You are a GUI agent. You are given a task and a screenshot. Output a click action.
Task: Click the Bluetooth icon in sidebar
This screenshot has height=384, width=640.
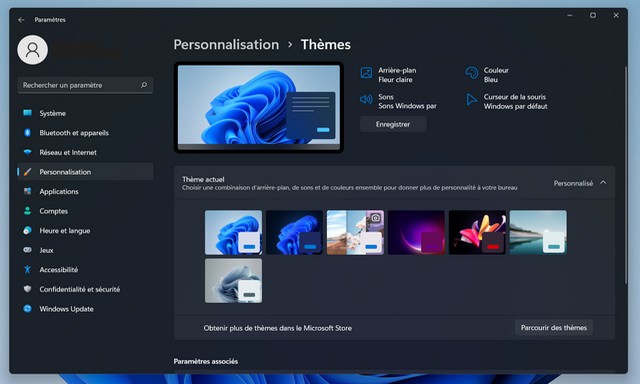pyautogui.click(x=27, y=133)
